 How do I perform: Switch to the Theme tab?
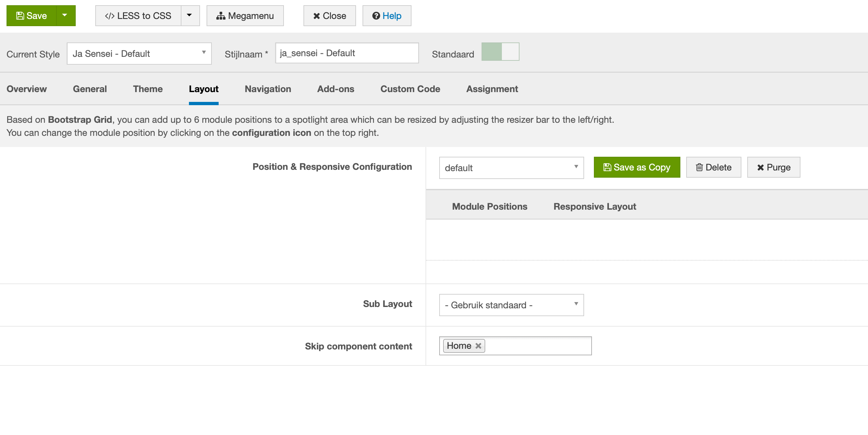point(147,89)
